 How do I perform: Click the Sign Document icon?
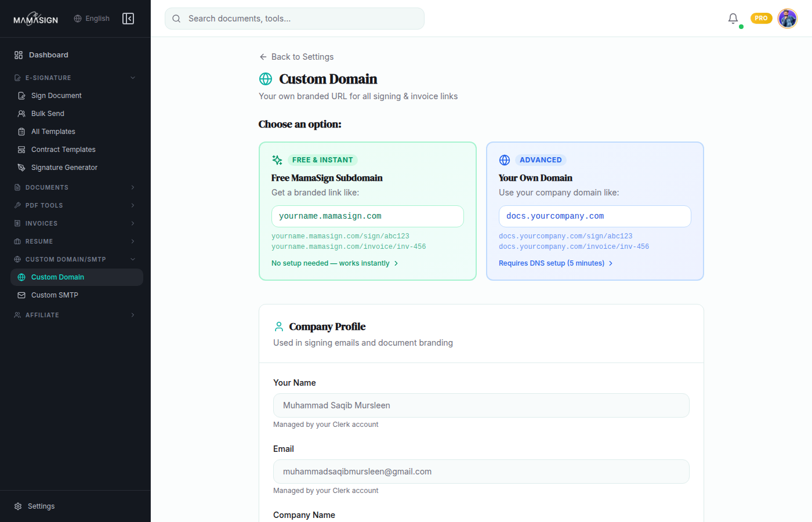[x=21, y=96]
